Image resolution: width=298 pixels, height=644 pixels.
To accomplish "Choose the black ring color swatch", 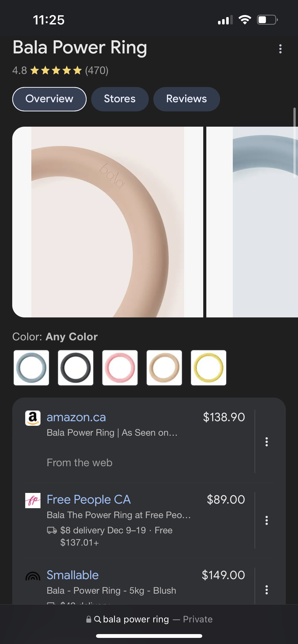I will coord(76,368).
